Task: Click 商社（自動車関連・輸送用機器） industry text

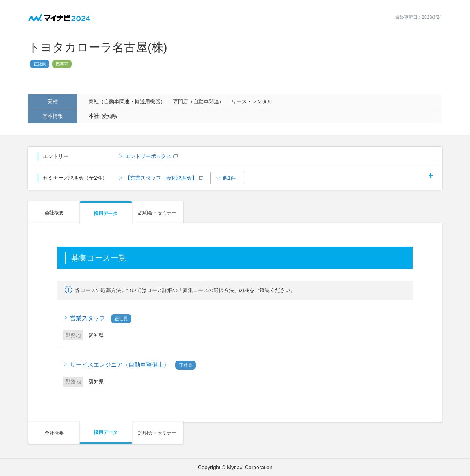Action: 127,101
